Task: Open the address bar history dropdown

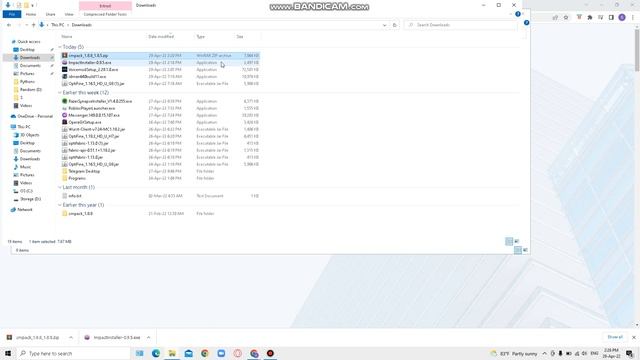Action: click(384, 25)
